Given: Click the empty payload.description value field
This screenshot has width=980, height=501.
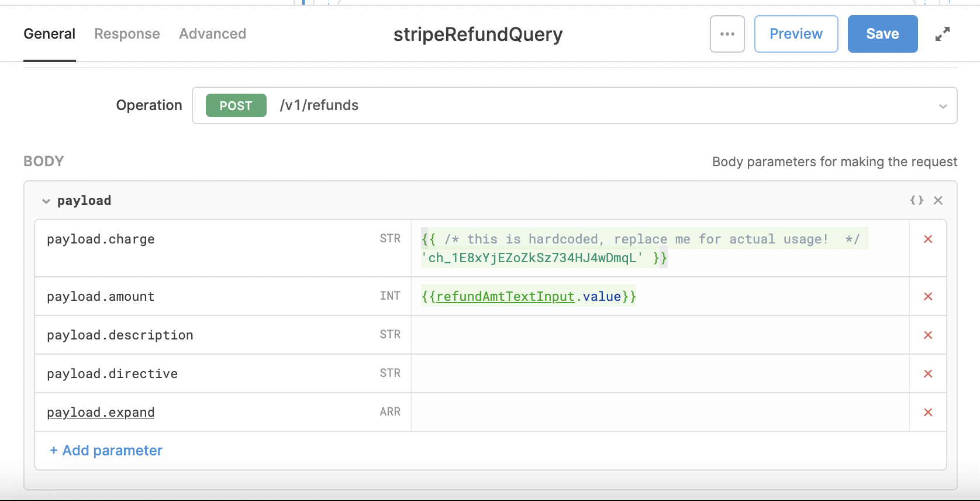Looking at the screenshot, I should click(x=660, y=335).
